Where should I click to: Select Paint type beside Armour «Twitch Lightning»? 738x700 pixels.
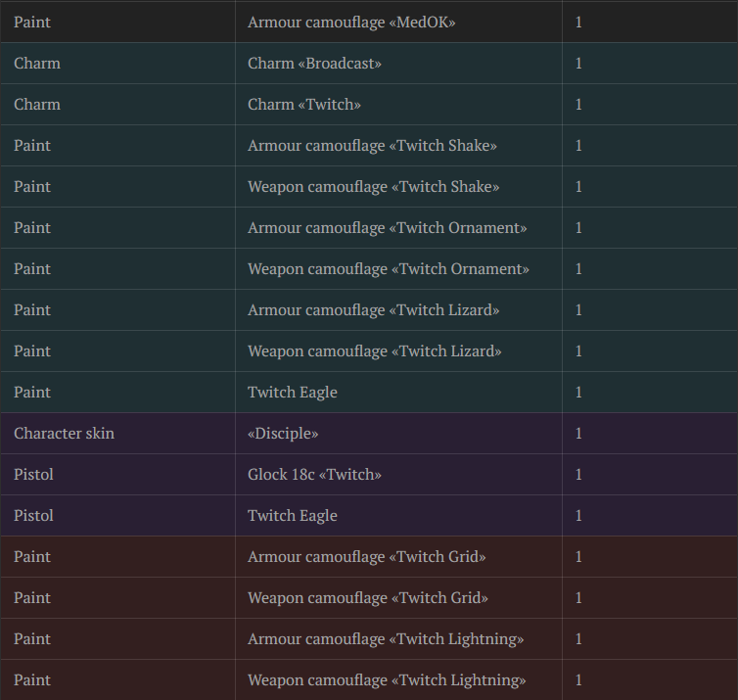tap(32, 638)
